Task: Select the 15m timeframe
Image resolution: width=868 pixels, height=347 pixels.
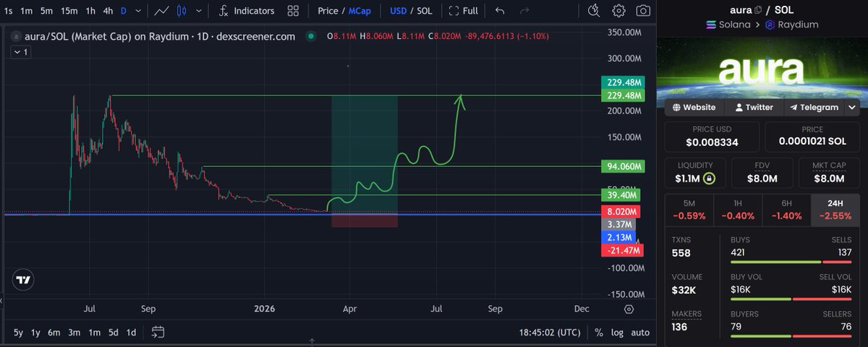Action: 69,11
